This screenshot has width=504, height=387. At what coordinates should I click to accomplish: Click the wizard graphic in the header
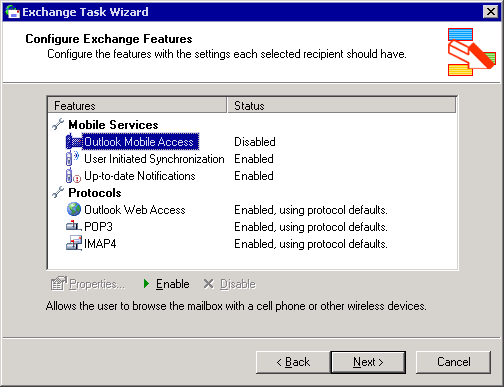click(x=472, y=52)
